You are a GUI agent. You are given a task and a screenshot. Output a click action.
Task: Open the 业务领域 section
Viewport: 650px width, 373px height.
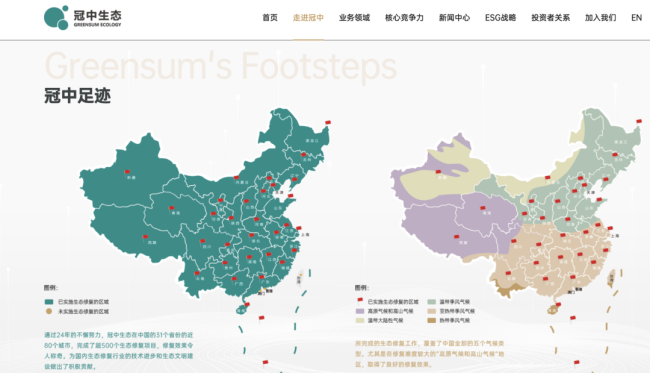[x=354, y=18]
